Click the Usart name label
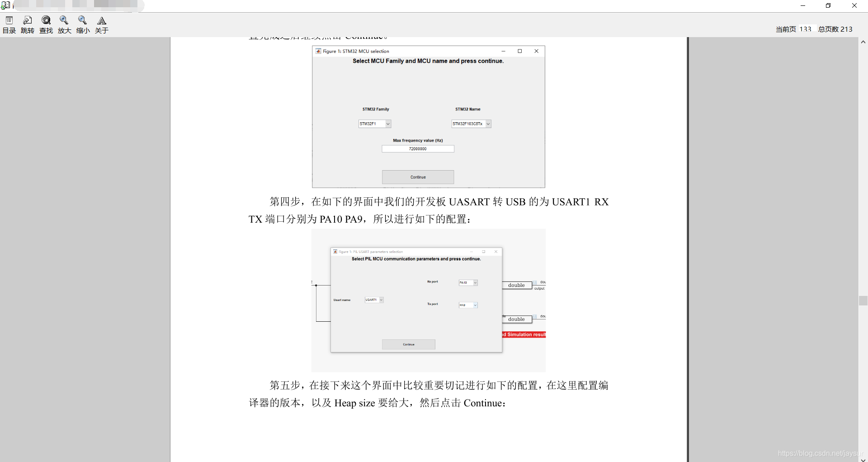The image size is (868, 462). coord(342,300)
